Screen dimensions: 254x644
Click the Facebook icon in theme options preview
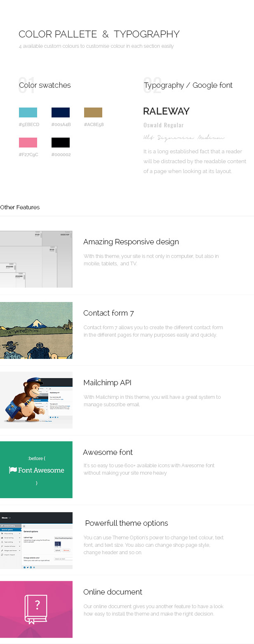(x=24, y=567)
